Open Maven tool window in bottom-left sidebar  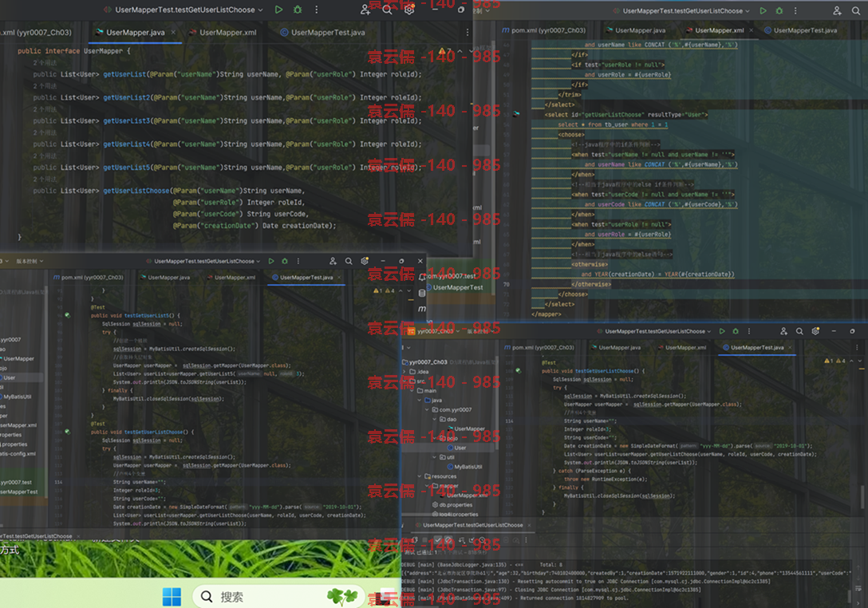point(422,309)
